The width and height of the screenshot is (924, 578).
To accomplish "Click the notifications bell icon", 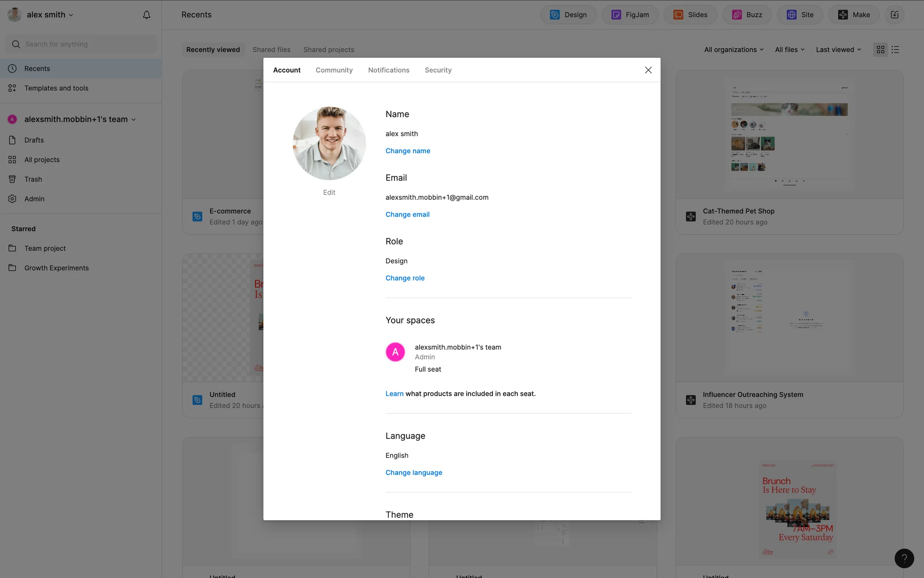I will pos(146,15).
